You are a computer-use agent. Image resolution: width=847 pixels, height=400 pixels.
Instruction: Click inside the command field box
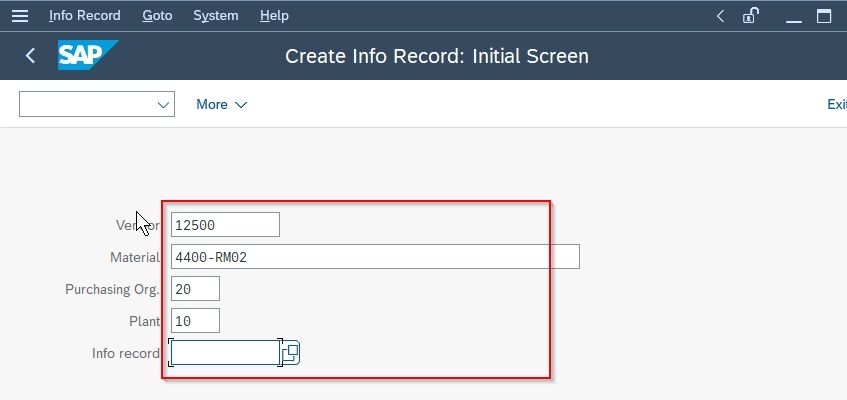[88, 104]
